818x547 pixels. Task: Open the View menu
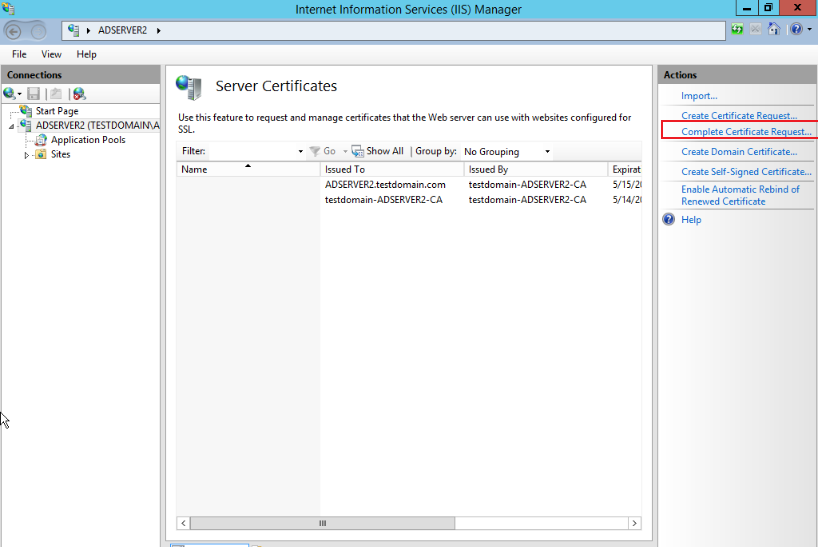(x=51, y=54)
